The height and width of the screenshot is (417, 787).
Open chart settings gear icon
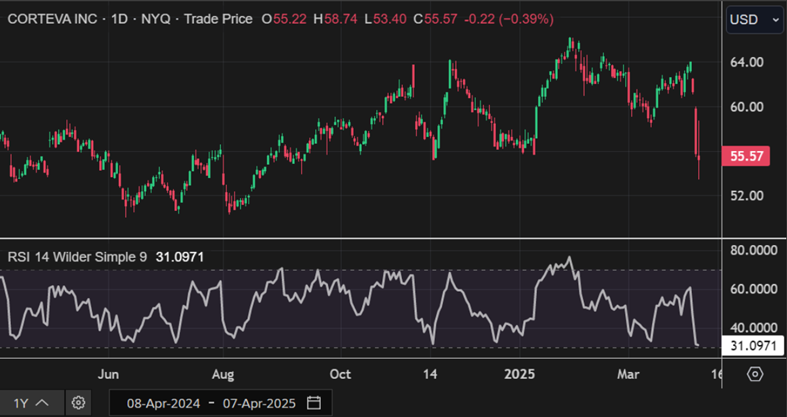pos(79,403)
